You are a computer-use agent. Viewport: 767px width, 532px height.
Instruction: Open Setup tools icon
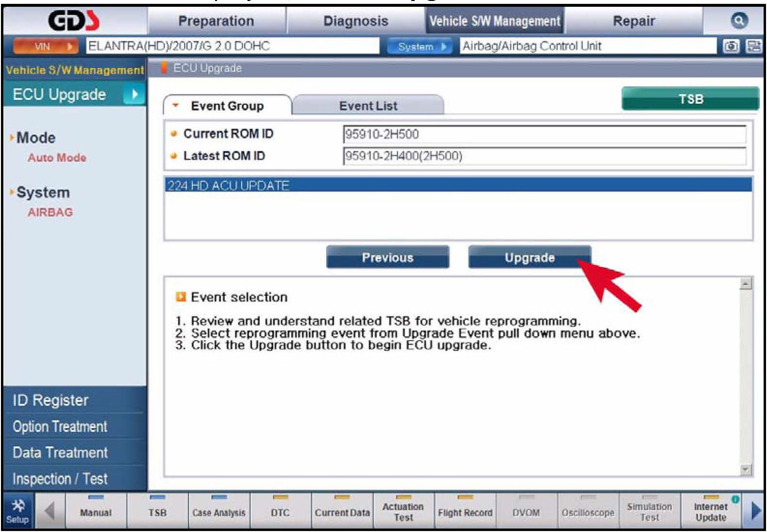(18, 511)
